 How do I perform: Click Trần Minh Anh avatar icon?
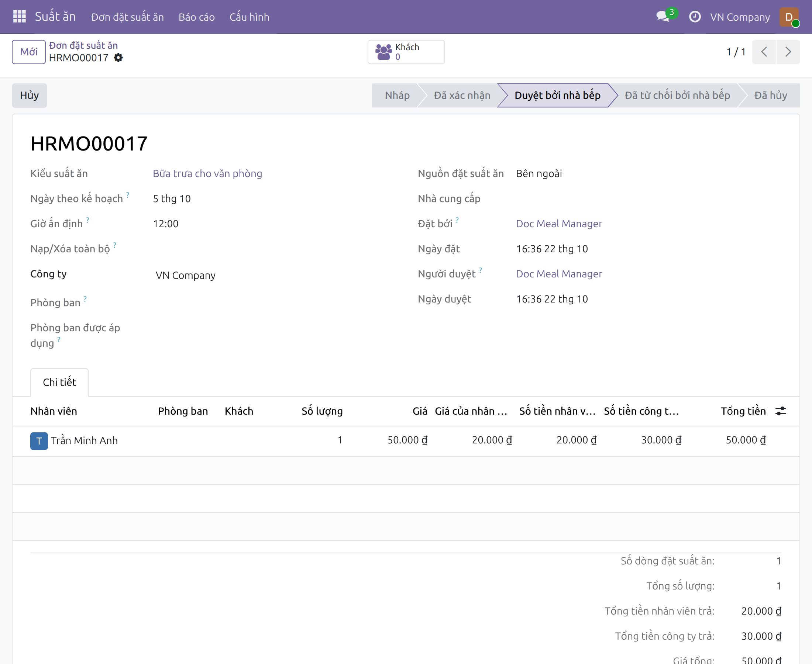(39, 440)
